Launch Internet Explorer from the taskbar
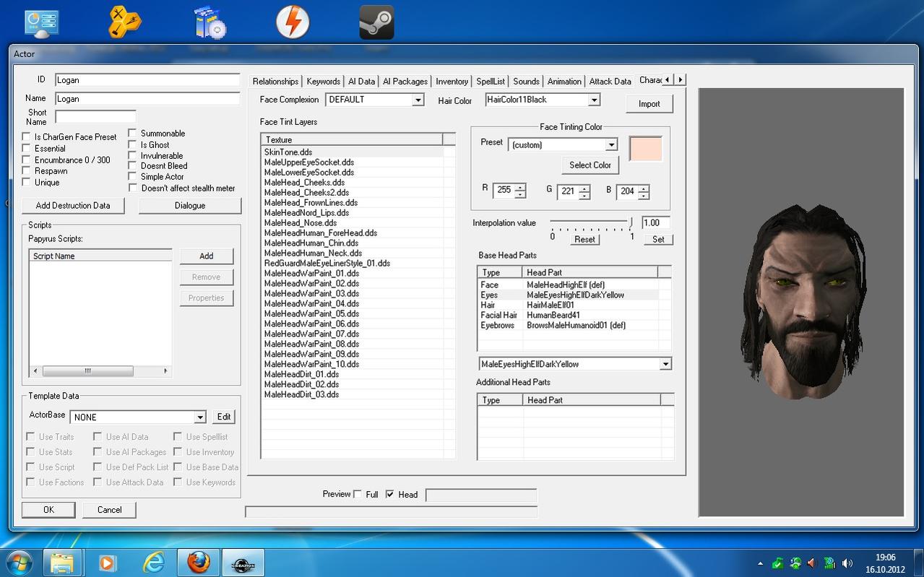Viewport: 924px width, 577px height. point(153,562)
